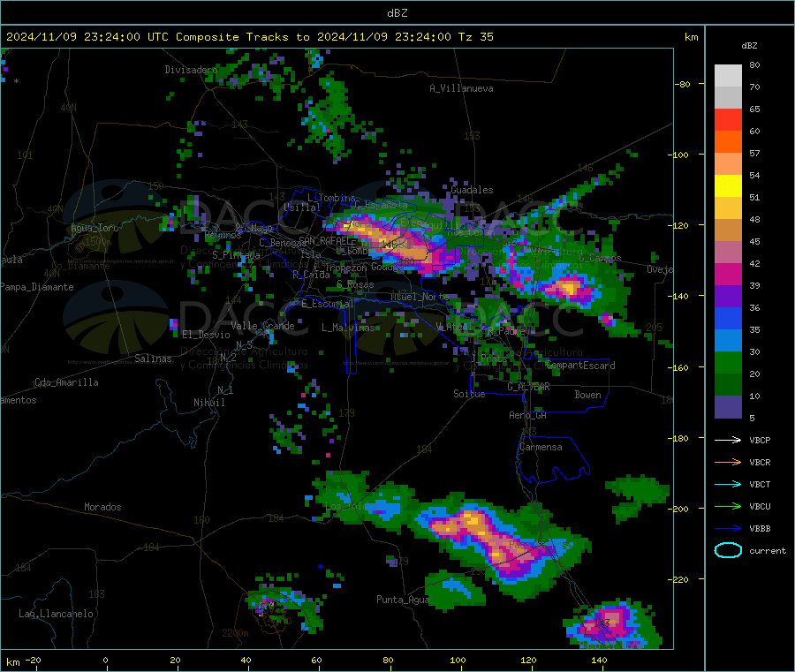Select the red 60–65 dBZ swatch
Screen dimensions: 795x672
pos(728,119)
